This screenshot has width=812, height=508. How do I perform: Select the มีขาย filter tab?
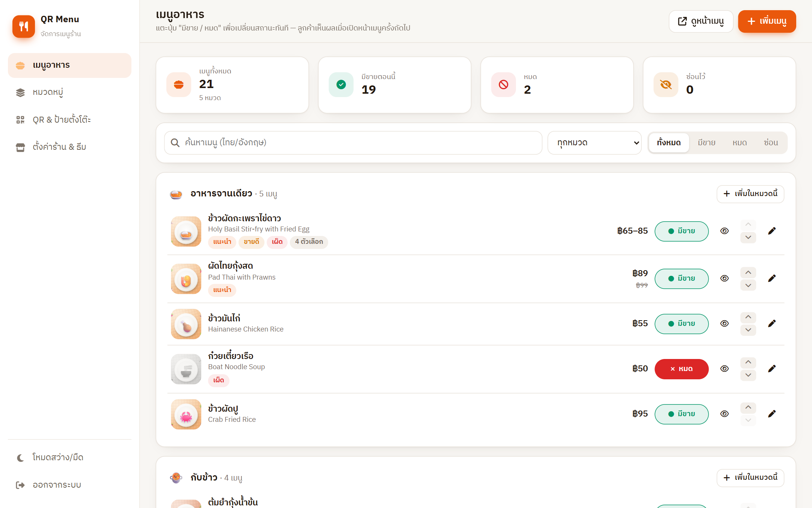point(706,143)
